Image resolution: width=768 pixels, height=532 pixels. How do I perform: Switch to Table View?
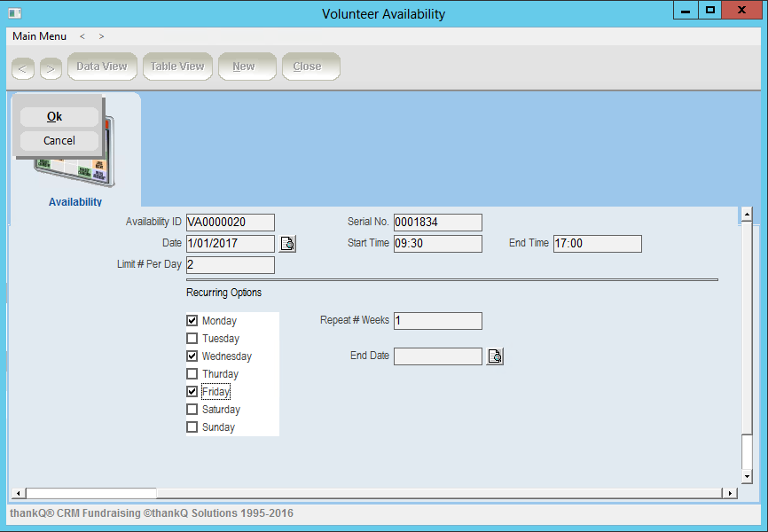coord(177,66)
